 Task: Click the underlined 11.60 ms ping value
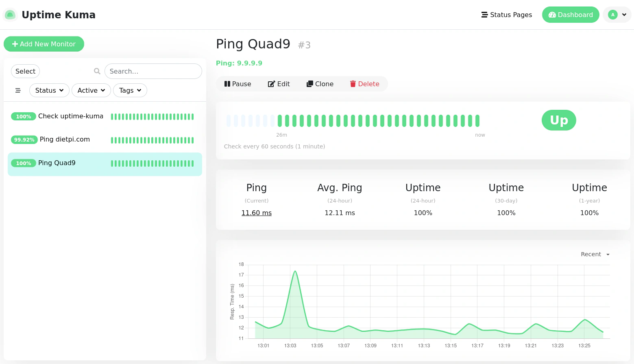(256, 213)
